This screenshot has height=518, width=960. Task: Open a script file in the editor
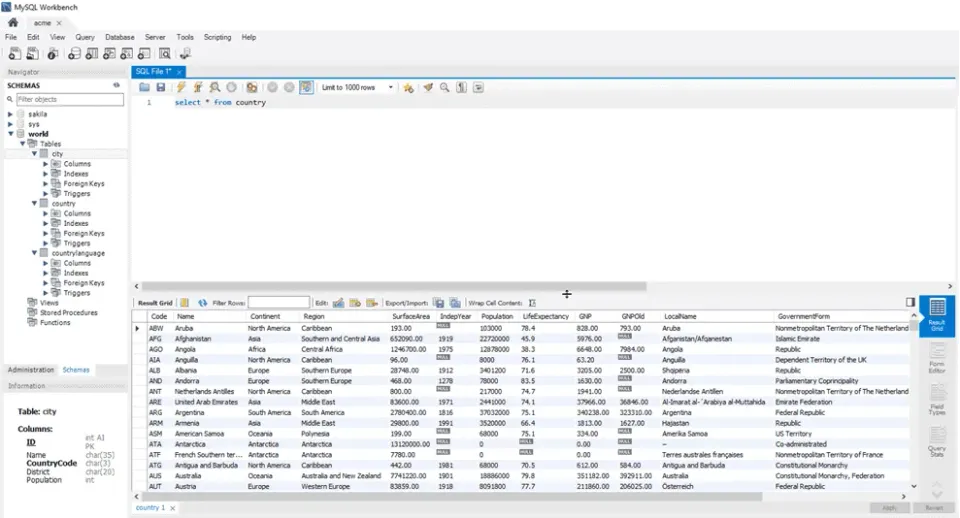tap(144, 88)
